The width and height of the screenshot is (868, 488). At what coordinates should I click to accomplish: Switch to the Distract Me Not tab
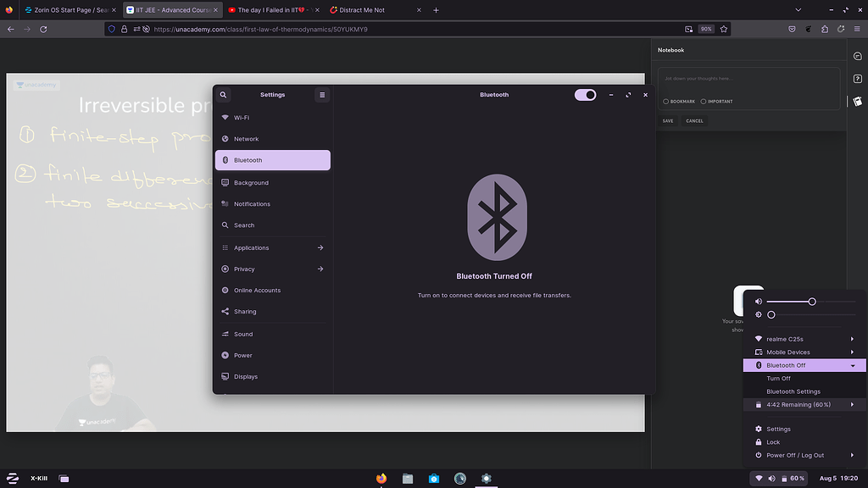point(363,10)
